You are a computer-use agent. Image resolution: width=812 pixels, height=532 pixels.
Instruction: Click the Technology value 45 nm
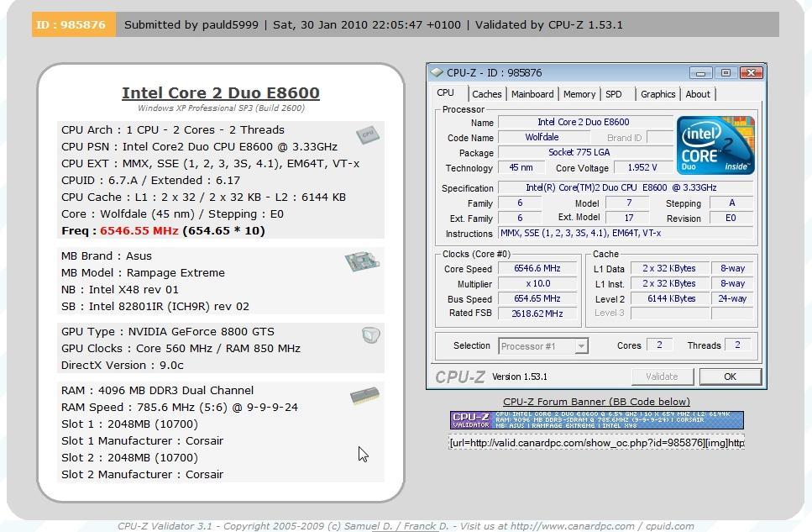[x=521, y=167]
